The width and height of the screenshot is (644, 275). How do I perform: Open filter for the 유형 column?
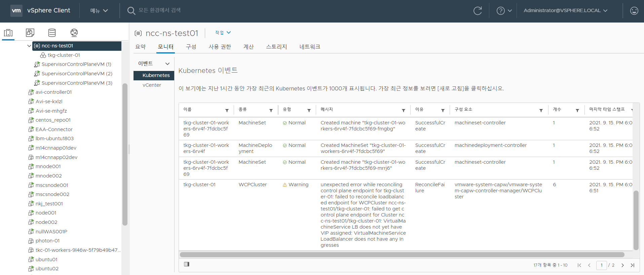(x=309, y=110)
